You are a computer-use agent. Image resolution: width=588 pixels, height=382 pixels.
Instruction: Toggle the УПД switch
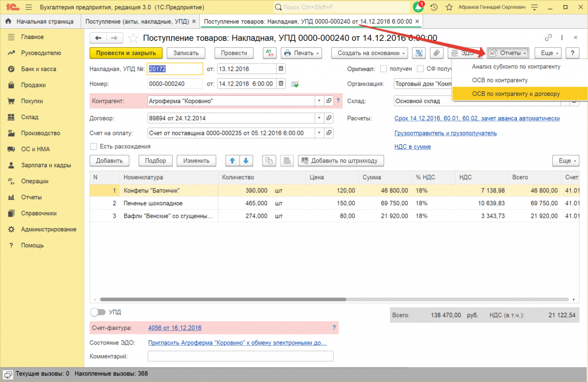coord(98,312)
